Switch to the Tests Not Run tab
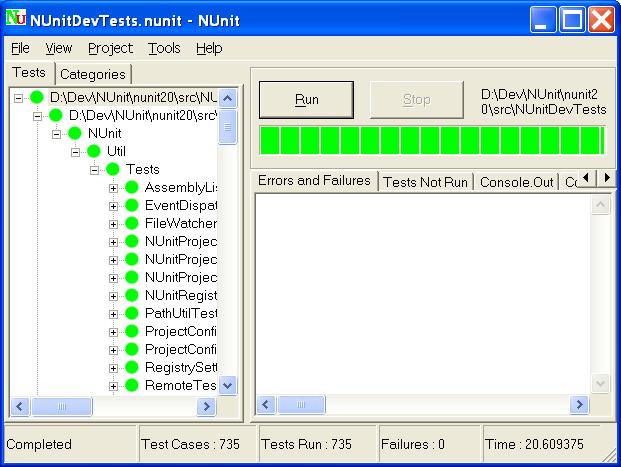Viewport: 621px width, 467px height. (x=425, y=182)
